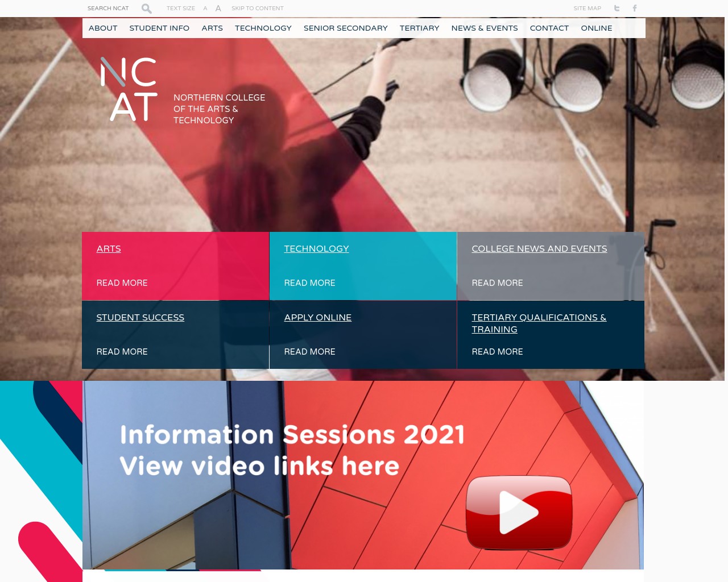Go to the Tertiary menu item

pyautogui.click(x=419, y=28)
